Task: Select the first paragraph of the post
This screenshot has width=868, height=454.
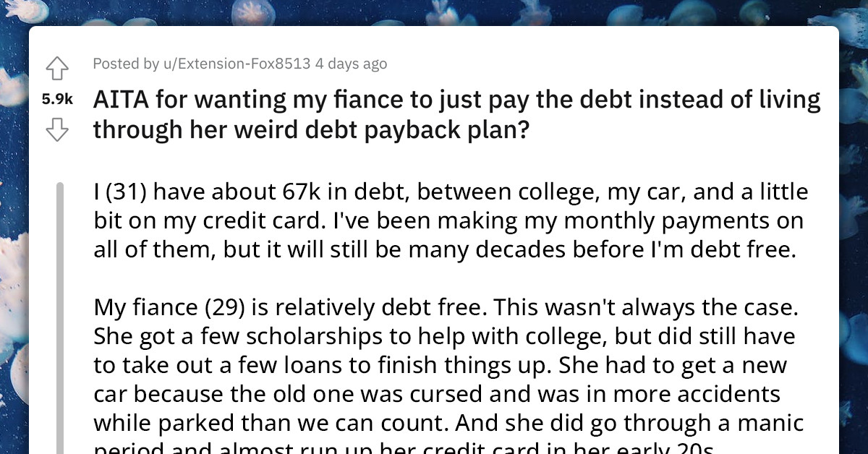Action: point(448,220)
